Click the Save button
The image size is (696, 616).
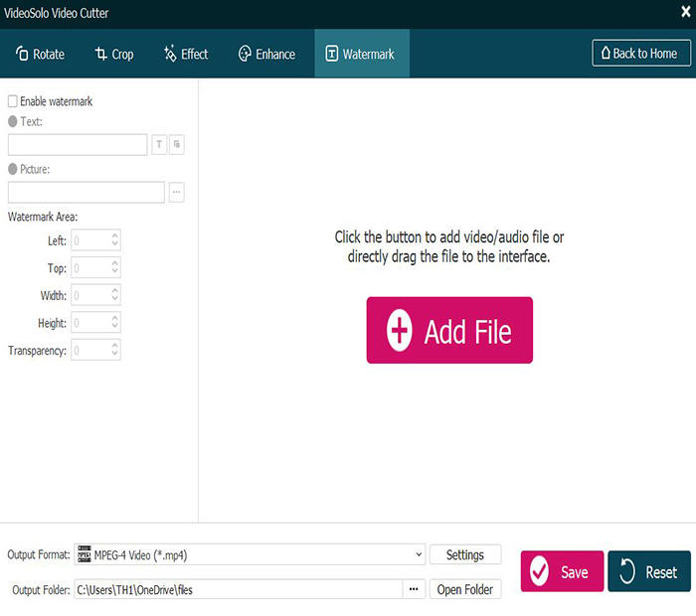(562, 571)
